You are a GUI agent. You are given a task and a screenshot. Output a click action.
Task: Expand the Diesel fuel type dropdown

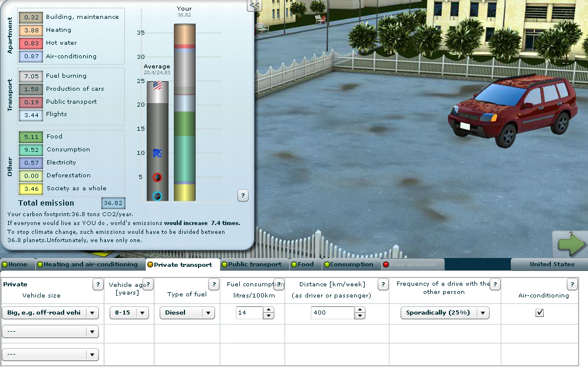point(187,313)
